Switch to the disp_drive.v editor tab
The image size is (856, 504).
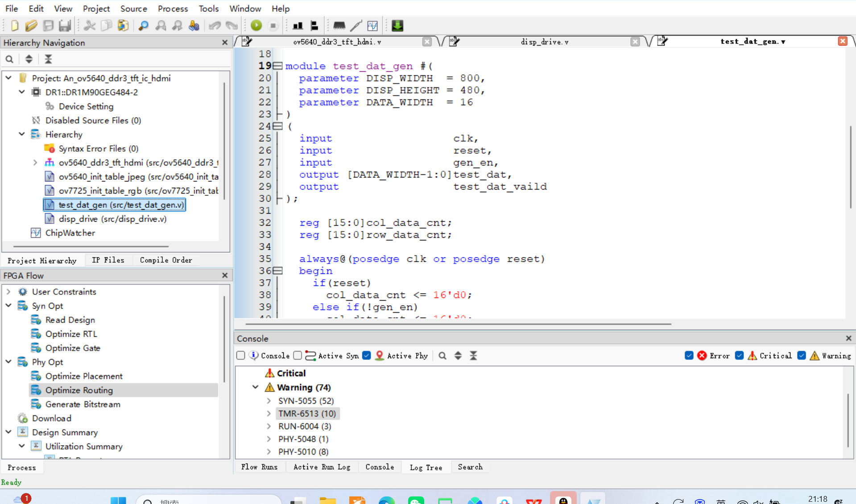544,41
